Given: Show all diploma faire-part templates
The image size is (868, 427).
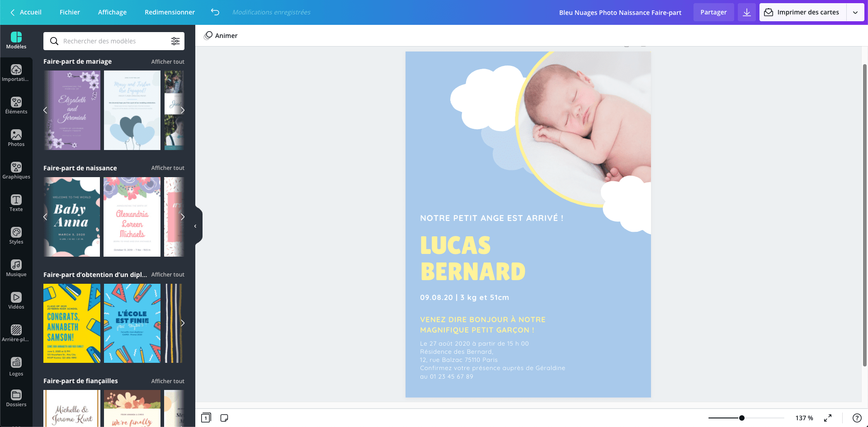Looking at the screenshot, I should [168, 274].
